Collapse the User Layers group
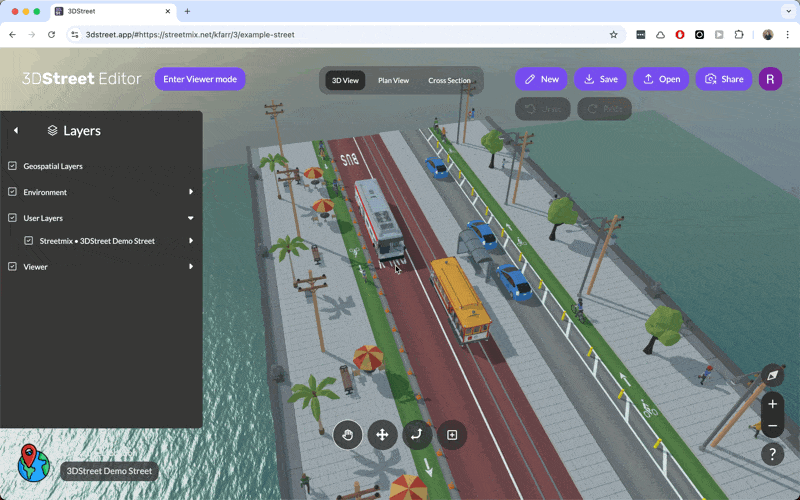 click(191, 218)
